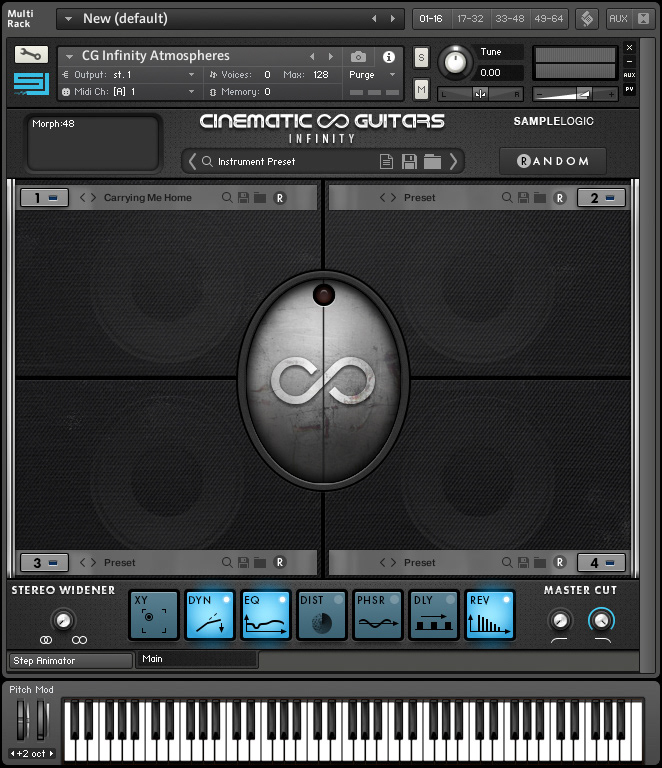This screenshot has width=662, height=768.
Task: Search presets for slot 1 Carrying Me Home
Action: [227, 197]
